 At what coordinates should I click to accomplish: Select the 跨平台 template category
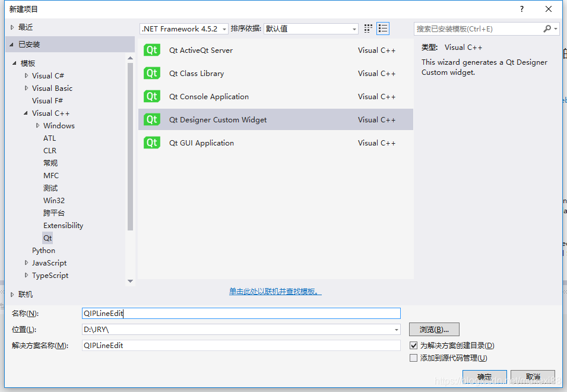(54, 213)
